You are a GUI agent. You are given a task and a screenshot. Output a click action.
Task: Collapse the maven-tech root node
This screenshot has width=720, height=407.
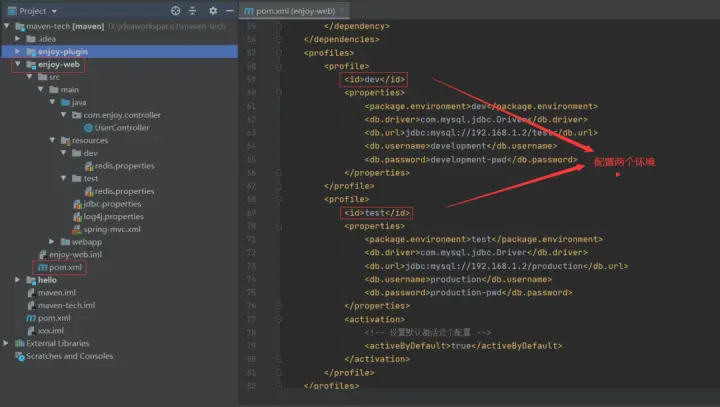tap(6, 26)
